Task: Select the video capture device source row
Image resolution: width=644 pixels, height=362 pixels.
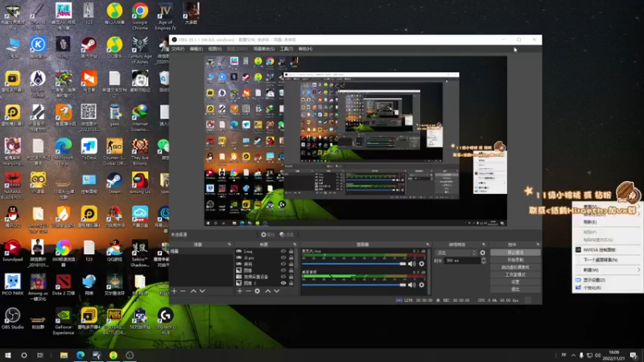Action: coord(265,277)
